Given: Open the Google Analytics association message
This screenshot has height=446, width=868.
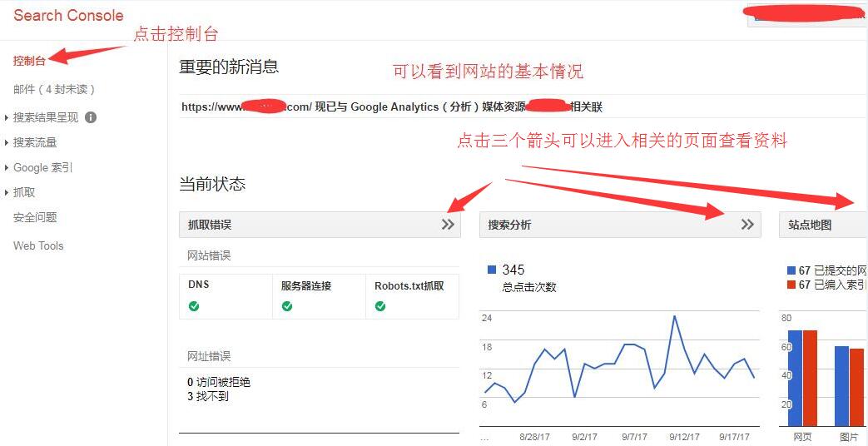Looking at the screenshot, I should (x=392, y=107).
